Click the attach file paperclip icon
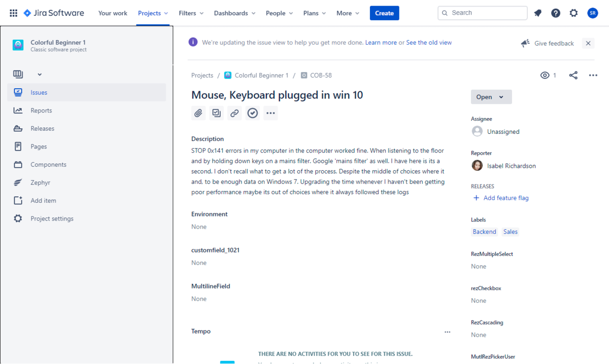Viewport: 609px width, 364px height. coord(198,113)
